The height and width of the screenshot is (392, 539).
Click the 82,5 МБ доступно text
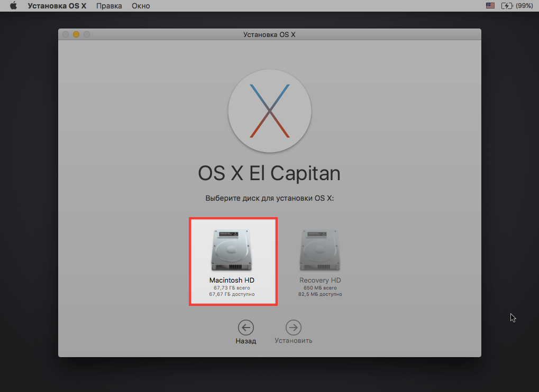[320, 294]
